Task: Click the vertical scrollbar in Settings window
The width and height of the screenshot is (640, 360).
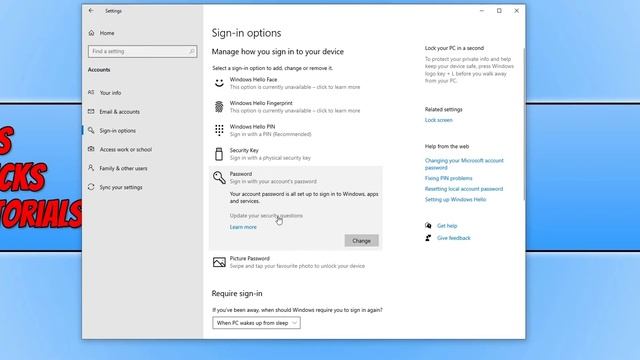Action: coord(524,124)
